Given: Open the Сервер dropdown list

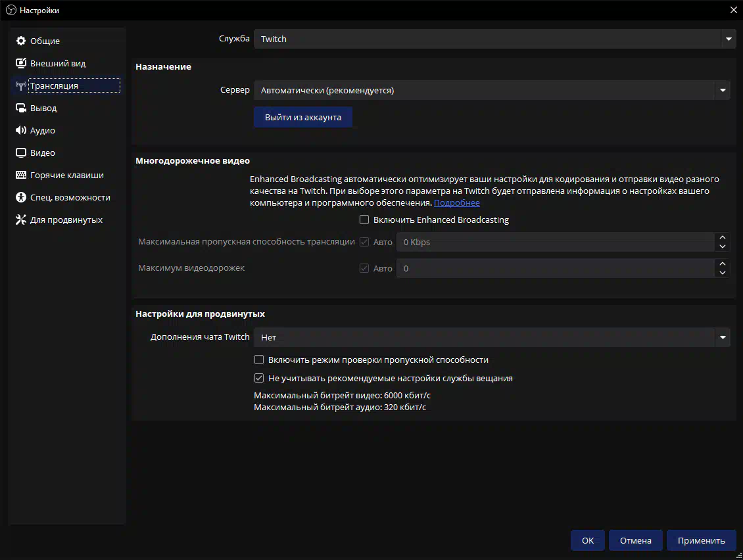Looking at the screenshot, I should pos(492,90).
